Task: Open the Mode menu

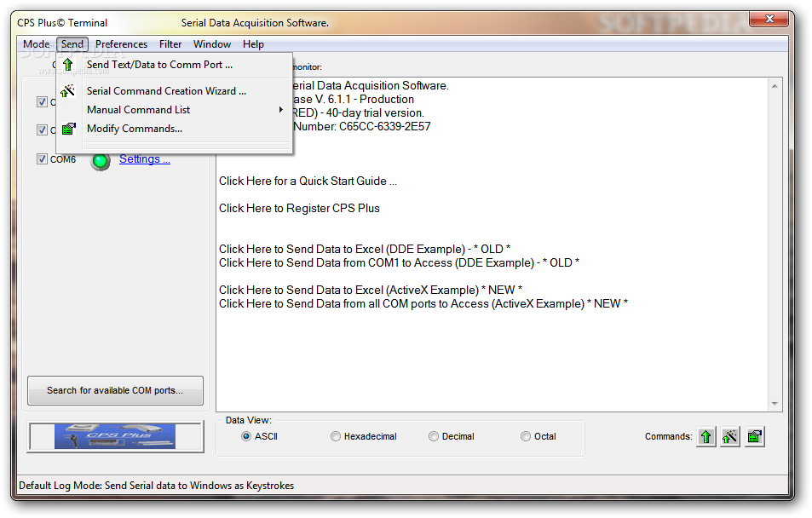Action: pyautogui.click(x=37, y=44)
